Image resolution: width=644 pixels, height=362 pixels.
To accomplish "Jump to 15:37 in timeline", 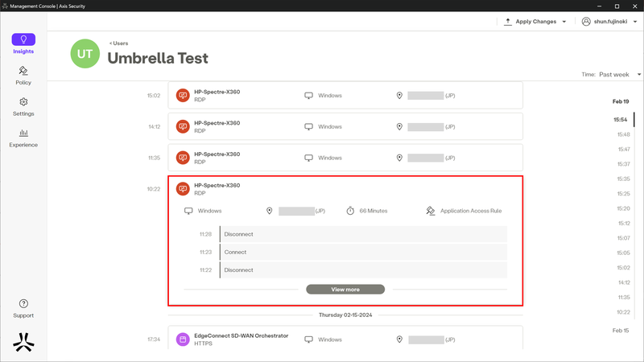I will 623,164.
